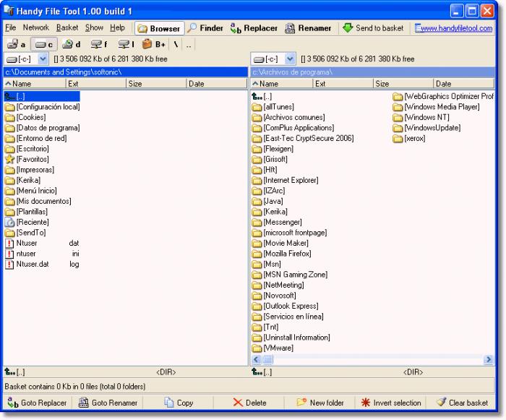Sort right panel by Name column
This screenshot has height=420, width=506.
pos(282,84)
